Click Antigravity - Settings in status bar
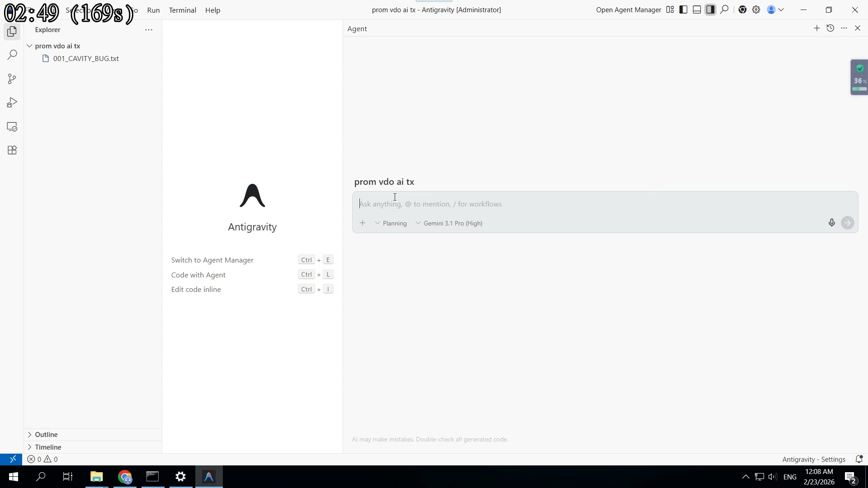This screenshot has width=868, height=488. coord(813,460)
